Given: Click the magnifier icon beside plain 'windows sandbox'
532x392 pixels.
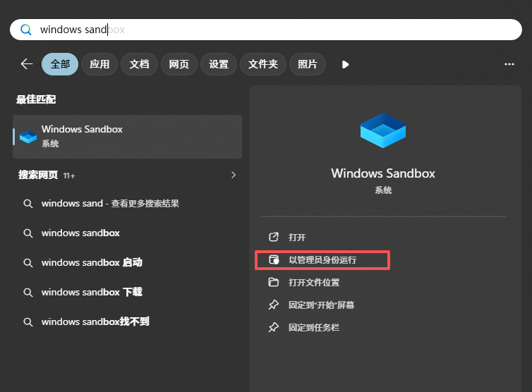Looking at the screenshot, I should tap(28, 233).
